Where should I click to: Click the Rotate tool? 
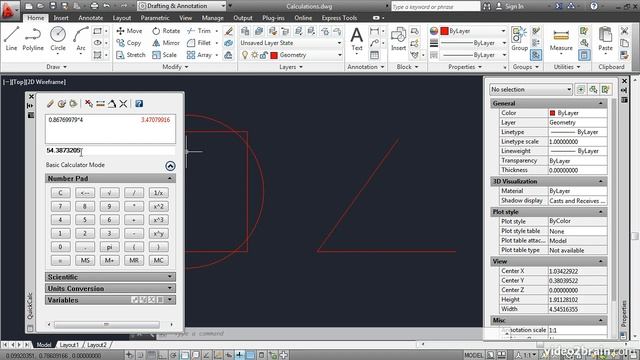pos(166,31)
